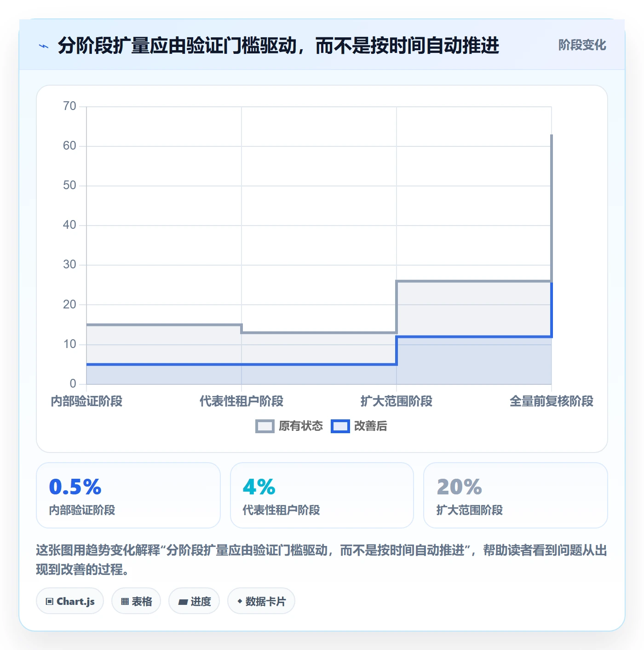The height and width of the screenshot is (650, 644).
Task: Click the 进度 tag chip
Action: click(x=194, y=601)
